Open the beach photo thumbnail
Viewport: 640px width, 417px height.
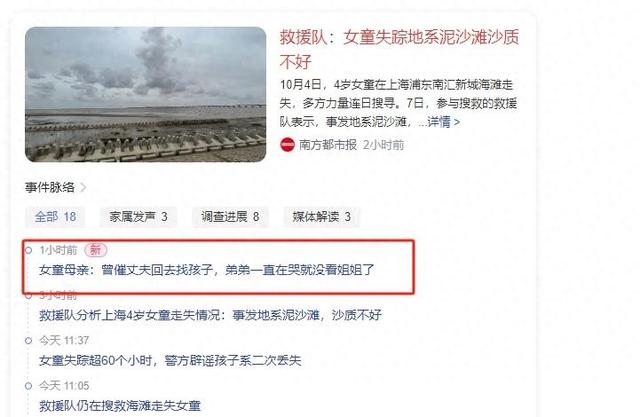pyautogui.click(x=145, y=94)
